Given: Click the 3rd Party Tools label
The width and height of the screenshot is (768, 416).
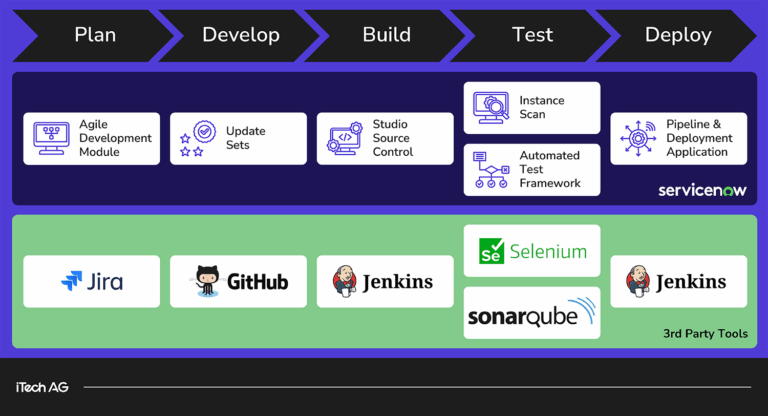Looking at the screenshot, I should coord(705,334).
